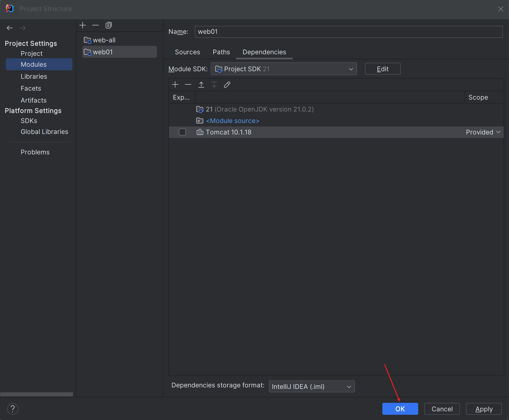Add a dependency with the plus icon
Image resolution: width=509 pixels, height=420 pixels.
coord(175,85)
